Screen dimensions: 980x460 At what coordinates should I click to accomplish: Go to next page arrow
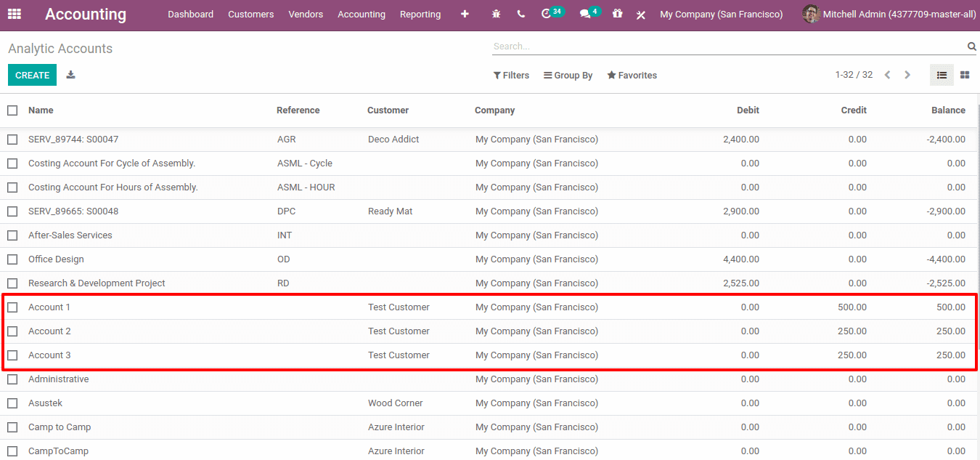click(907, 75)
